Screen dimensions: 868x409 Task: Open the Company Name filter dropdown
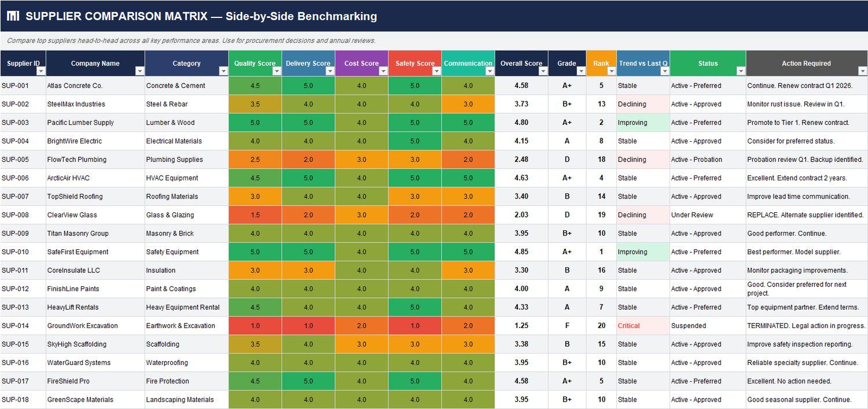tap(139, 71)
